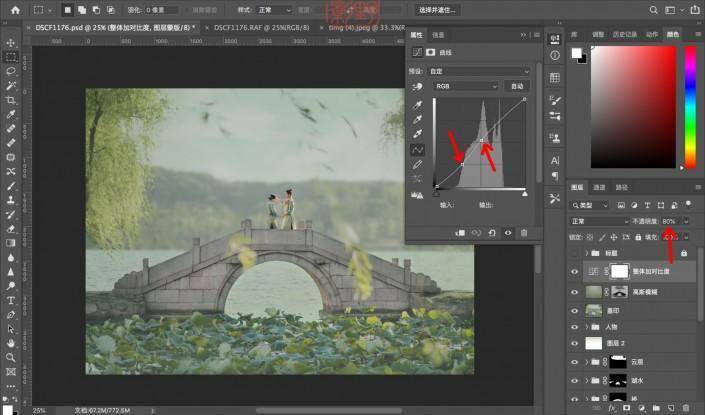Choose the pencil draw-curve tool
Image resolution: width=705 pixels, height=415 pixels.
417,163
